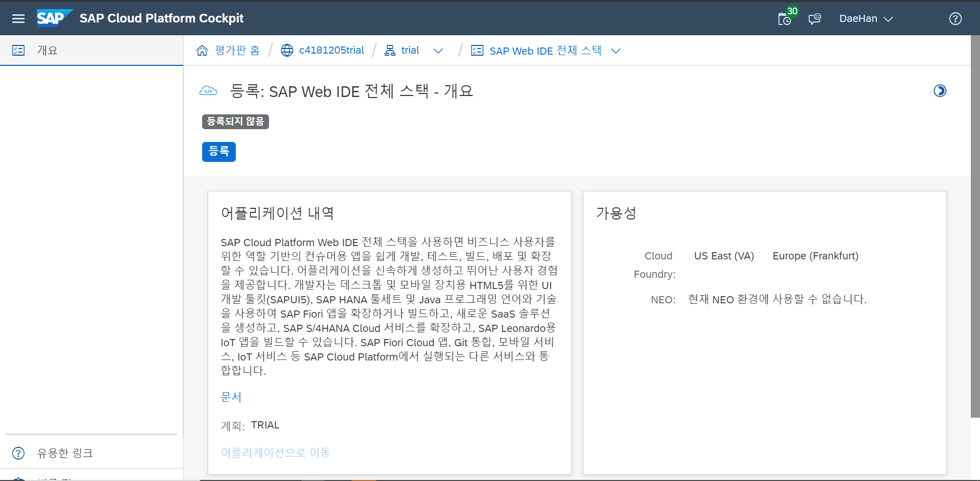
Task: Open c4181205trial global account link
Action: pyautogui.click(x=331, y=51)
